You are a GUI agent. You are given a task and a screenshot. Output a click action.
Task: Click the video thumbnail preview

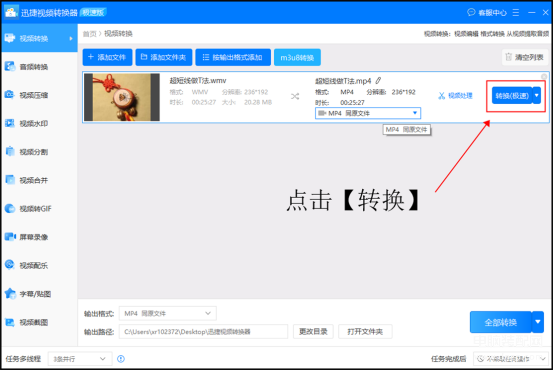click(122, 97)
